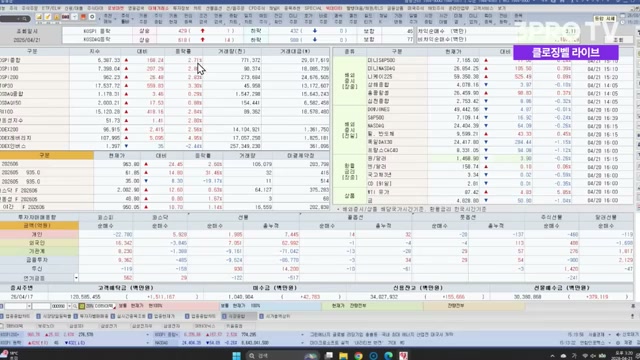This screenshot has width=640, height=360.
Task: Switch to the 시가총액상위 screen tab
Action: (275, 316)
